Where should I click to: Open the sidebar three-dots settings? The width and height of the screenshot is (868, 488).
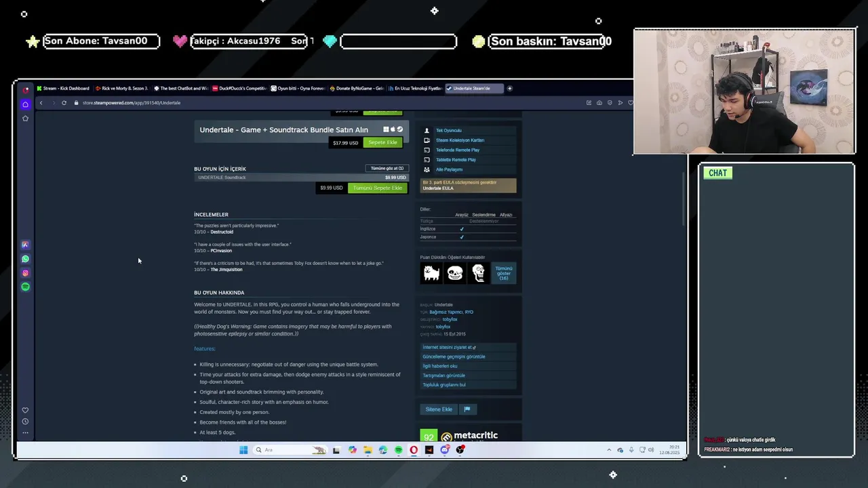[25, 432]
